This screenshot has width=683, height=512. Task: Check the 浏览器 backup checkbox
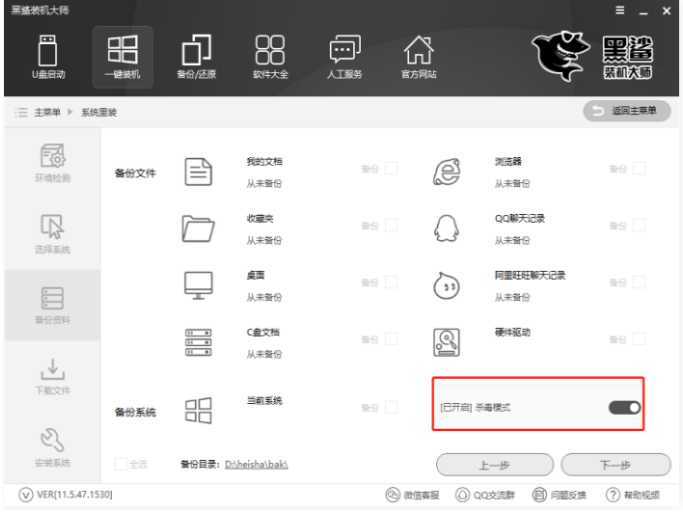(x=638, y=169)
